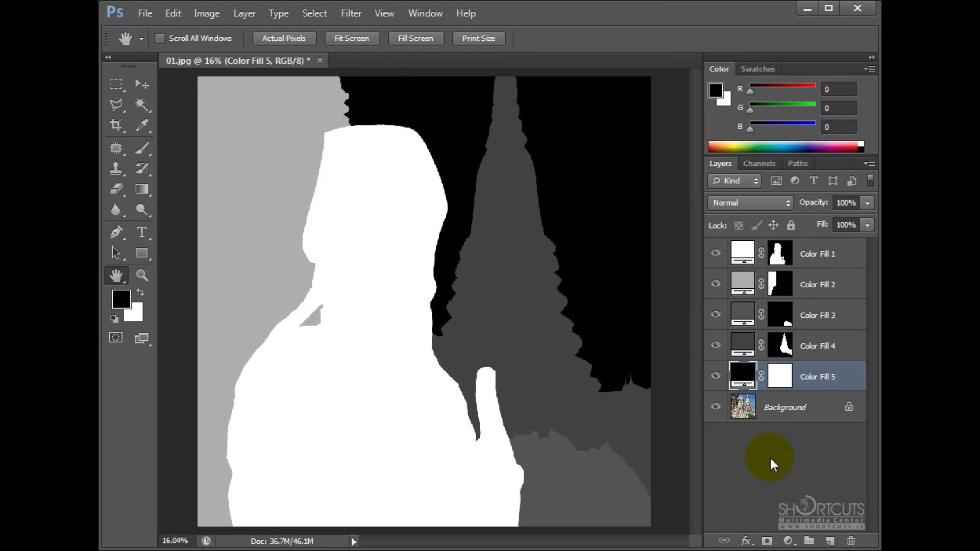Change the screen mode
This screenshot has height=551, width=980.
[x=142, y=338]
